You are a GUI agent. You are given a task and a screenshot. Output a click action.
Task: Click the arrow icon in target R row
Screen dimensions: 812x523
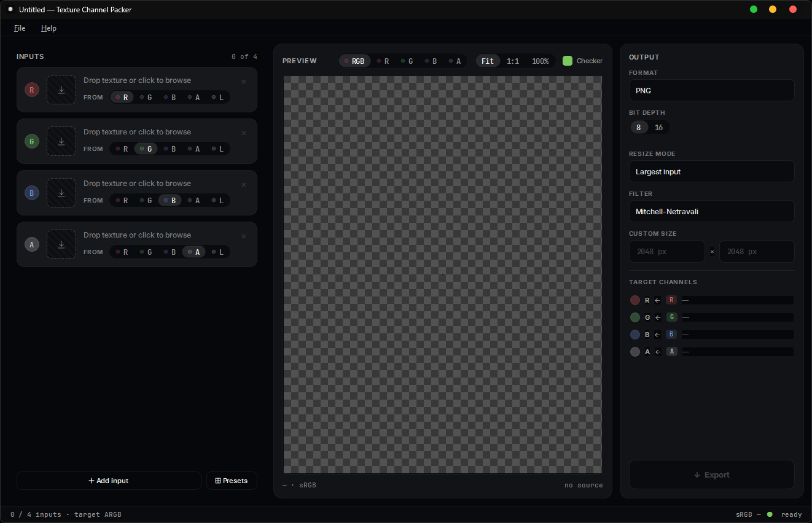pyautogui.click(x=657, y=300)
